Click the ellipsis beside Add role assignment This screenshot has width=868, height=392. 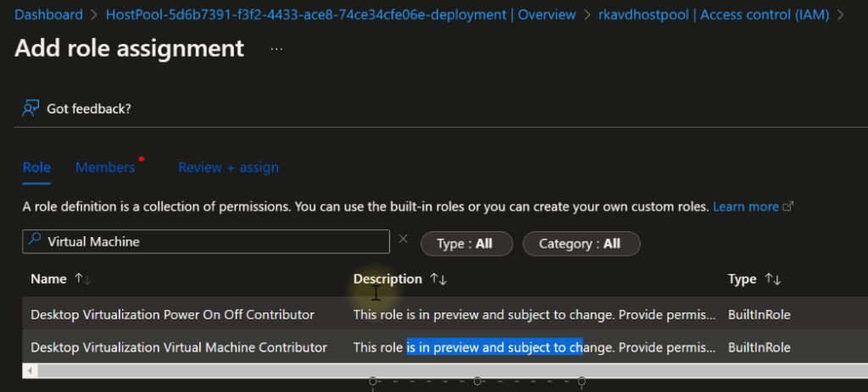tap(276, 49)
